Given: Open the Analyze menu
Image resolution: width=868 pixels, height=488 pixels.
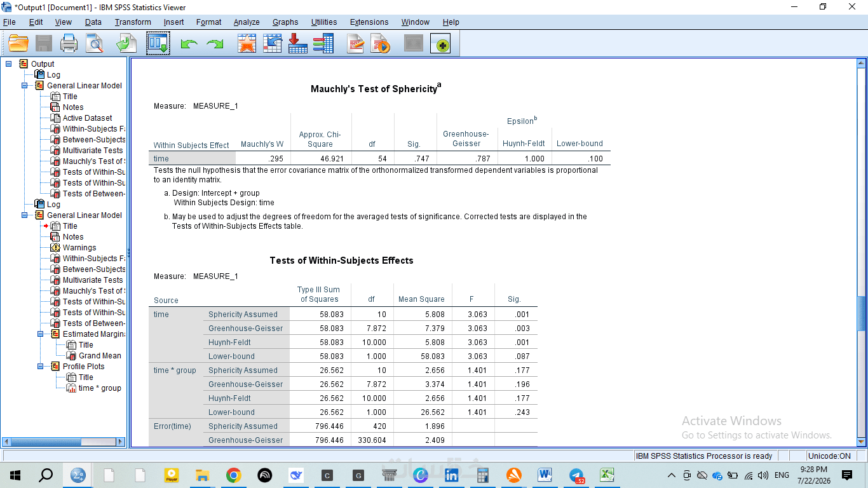Looking at the screenshot, I should point(247,22).
